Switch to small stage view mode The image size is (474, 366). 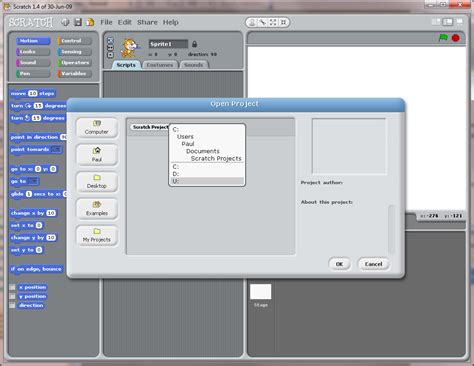click(436, 22)
